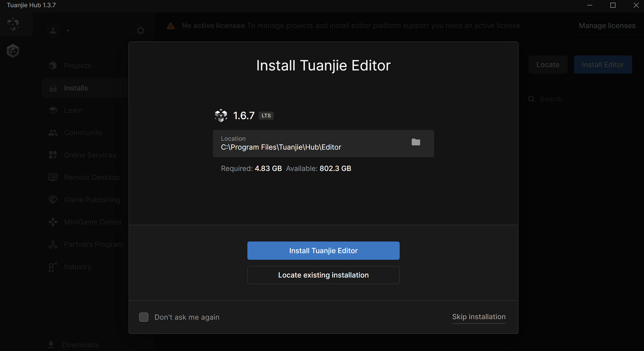Open the Tuanjie Hub settings gear

point(140,30)
